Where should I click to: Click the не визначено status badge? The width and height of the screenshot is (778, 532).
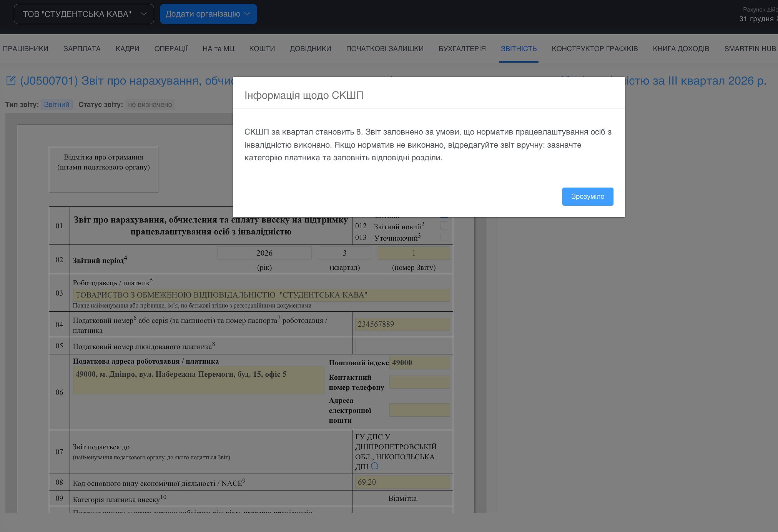150,105
